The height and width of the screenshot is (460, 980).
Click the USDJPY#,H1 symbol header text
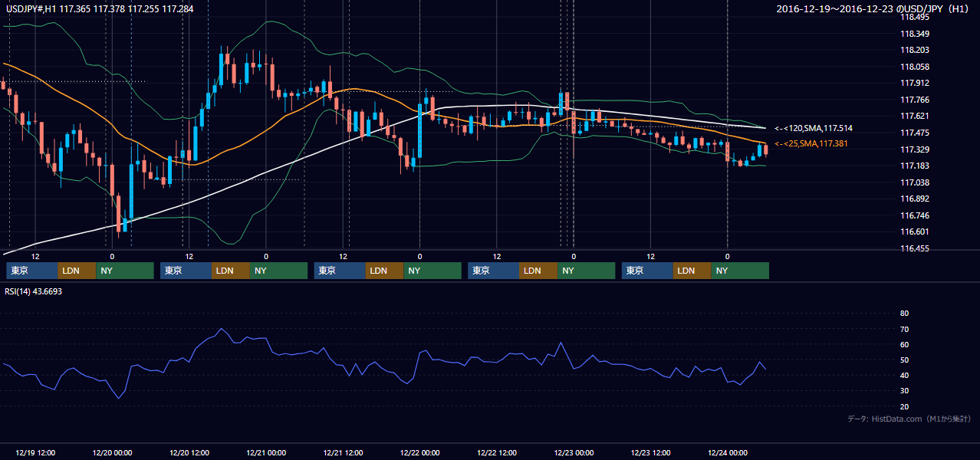(100, 9)
